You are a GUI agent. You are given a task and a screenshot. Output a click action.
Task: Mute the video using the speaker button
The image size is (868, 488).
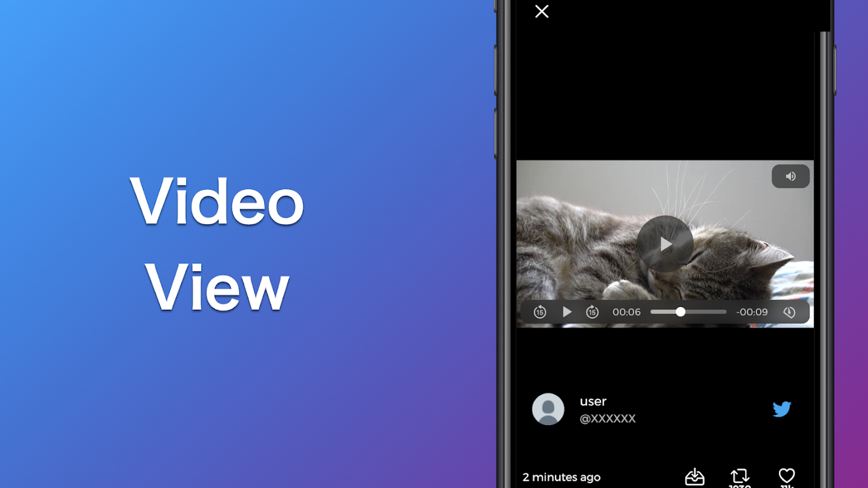790,176
